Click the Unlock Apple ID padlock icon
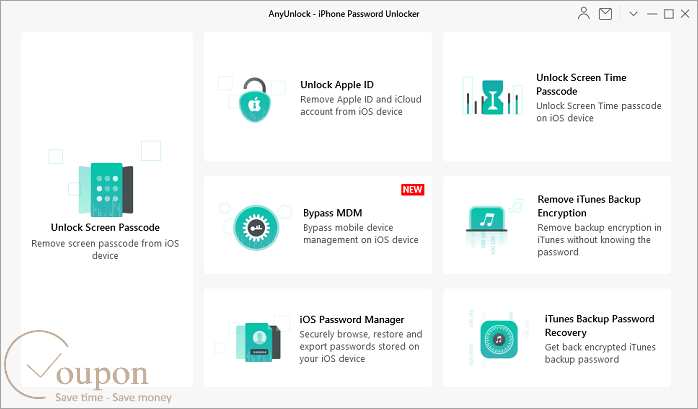This screenshot has height=409, width=698. tap(255, 100)
